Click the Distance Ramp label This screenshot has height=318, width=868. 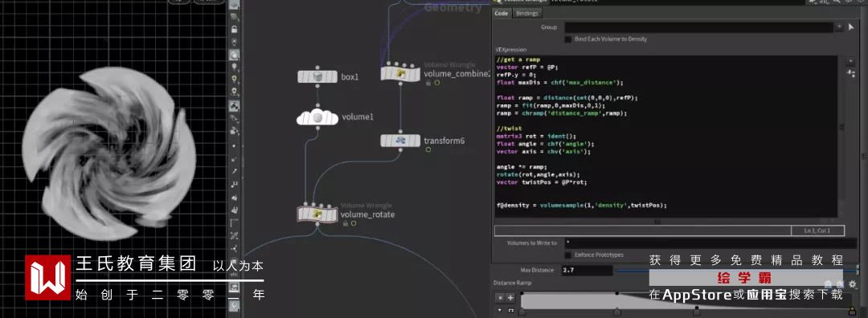pos(513,283)
